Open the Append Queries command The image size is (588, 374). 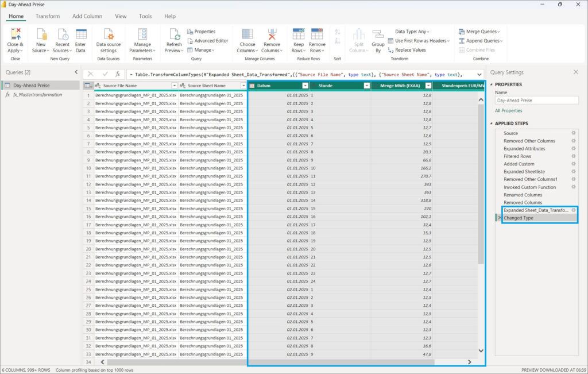coord(481,41)
